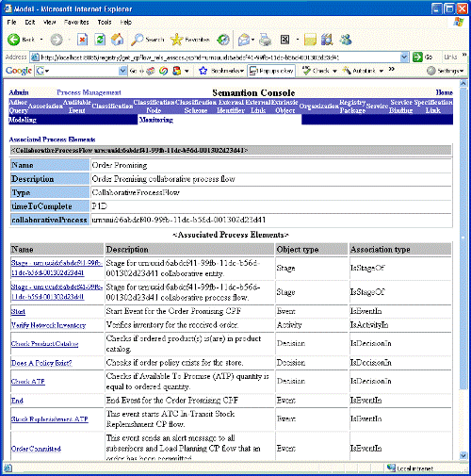Open the Favorites menu

coord(76,23)
